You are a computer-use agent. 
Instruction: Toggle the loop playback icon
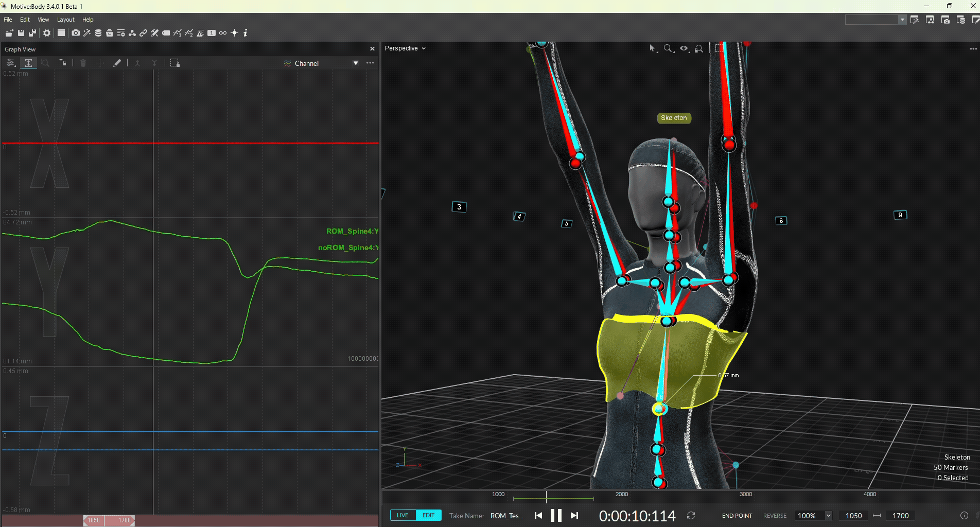click(691, 515)
